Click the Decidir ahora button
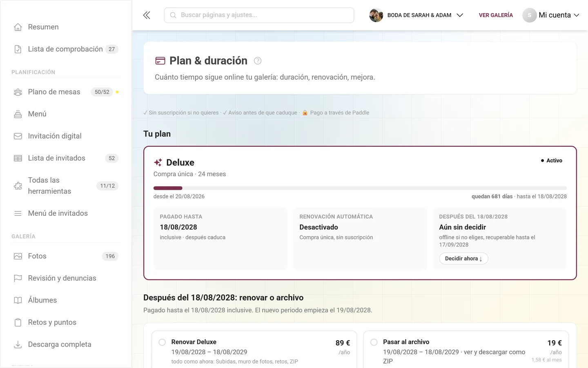 [x=463, y=258]
